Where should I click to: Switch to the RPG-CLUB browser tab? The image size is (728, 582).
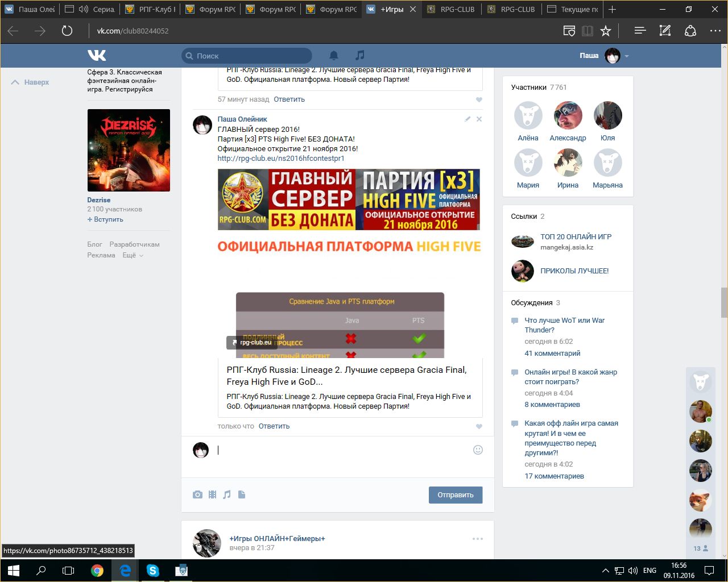point(457,9)
